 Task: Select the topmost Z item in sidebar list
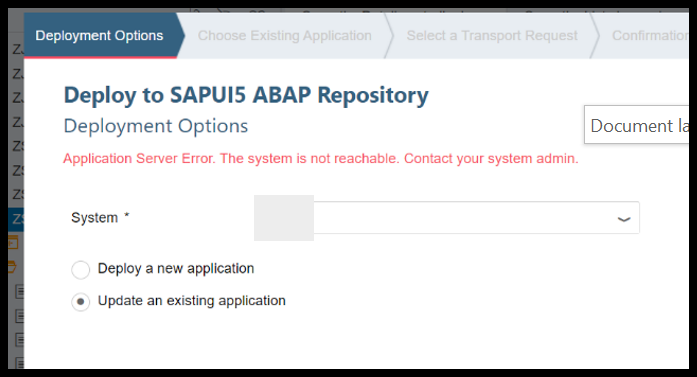point(17,50)
